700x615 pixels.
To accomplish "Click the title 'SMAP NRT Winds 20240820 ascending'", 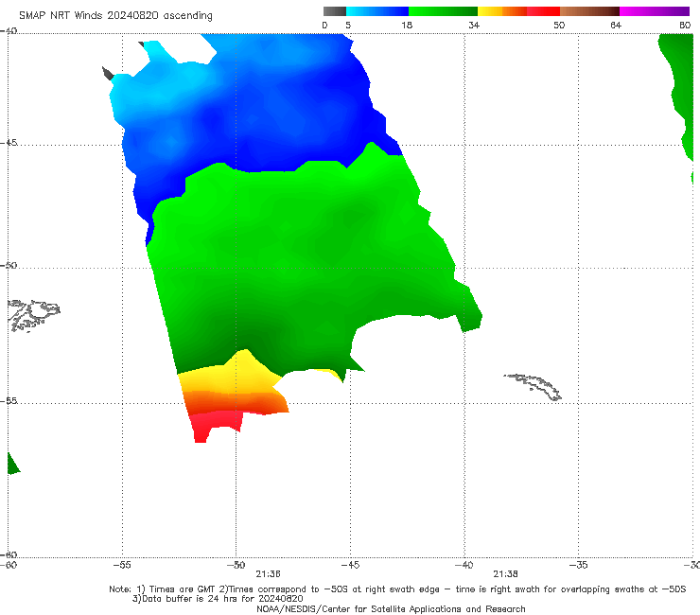I will [115, 16].
